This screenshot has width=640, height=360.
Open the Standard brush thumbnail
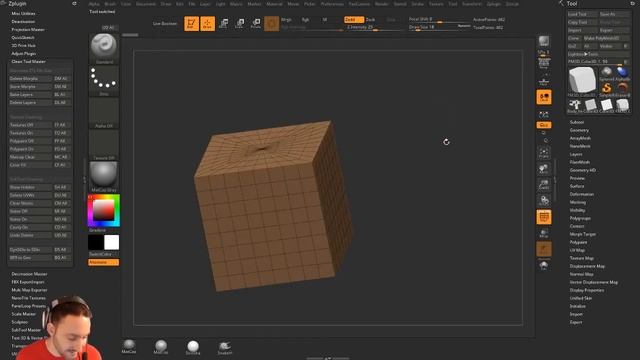click(104, 48)
